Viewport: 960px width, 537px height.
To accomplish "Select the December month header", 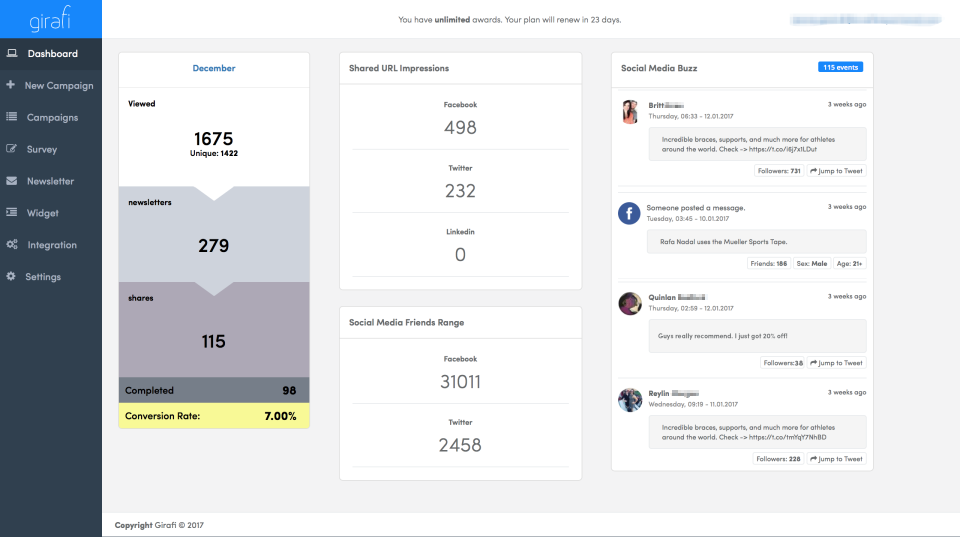I will (x=214, y=69).
